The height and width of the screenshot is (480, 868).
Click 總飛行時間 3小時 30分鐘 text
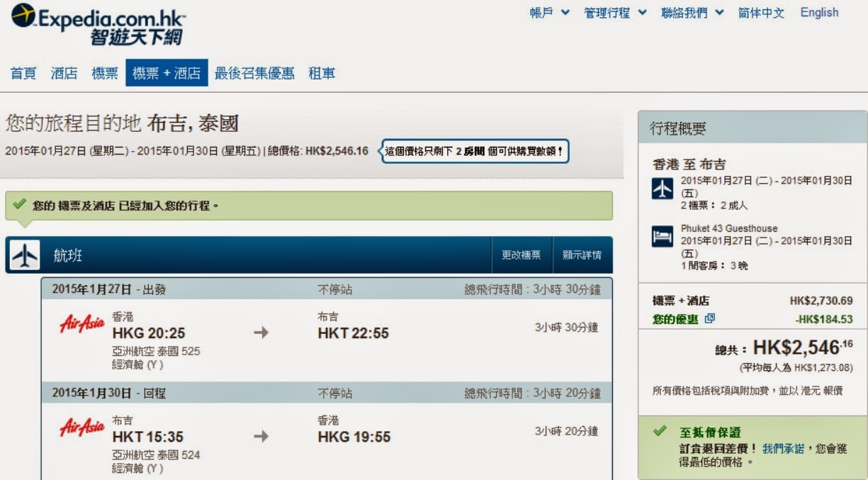click(x=532, y=289)
